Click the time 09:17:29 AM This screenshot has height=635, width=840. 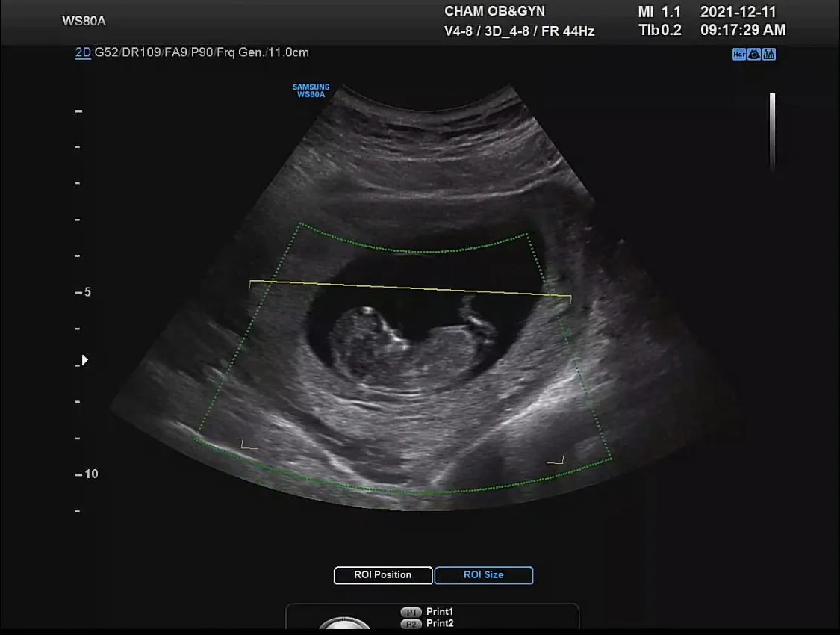pyautogui.click(x=743, y=30)
